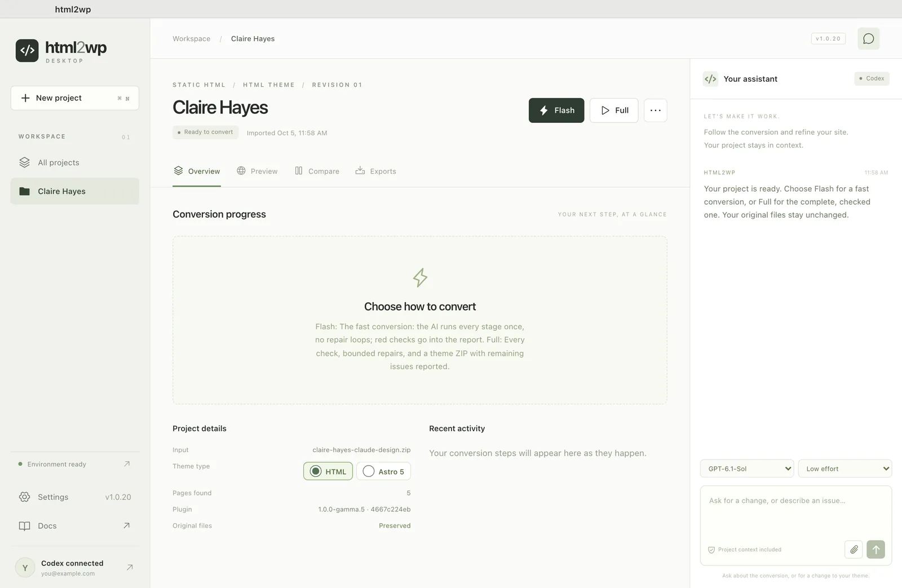Click the Pages found value 5
This screenshot has width=902, height=588.
[409, 493]
